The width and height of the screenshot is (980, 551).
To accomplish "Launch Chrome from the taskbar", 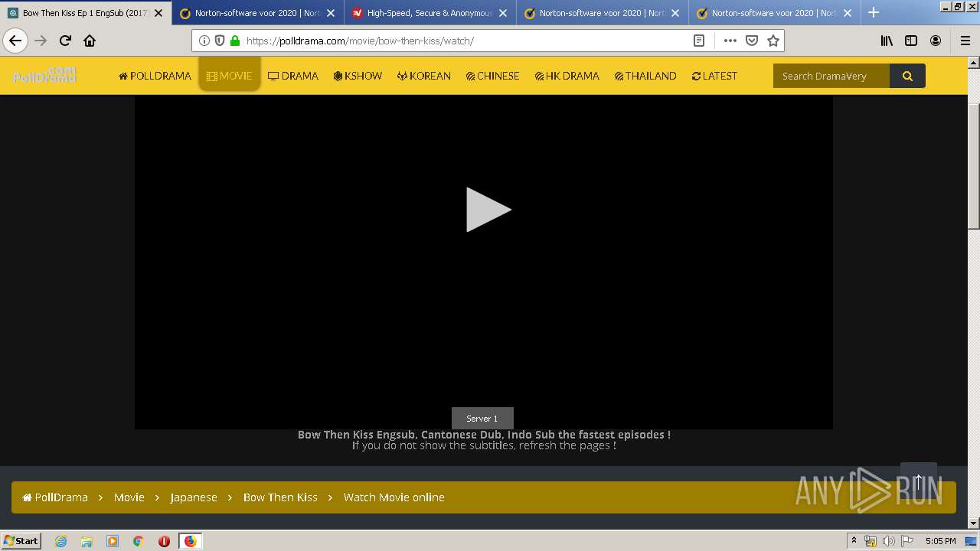I will click(x=138, y=541).
